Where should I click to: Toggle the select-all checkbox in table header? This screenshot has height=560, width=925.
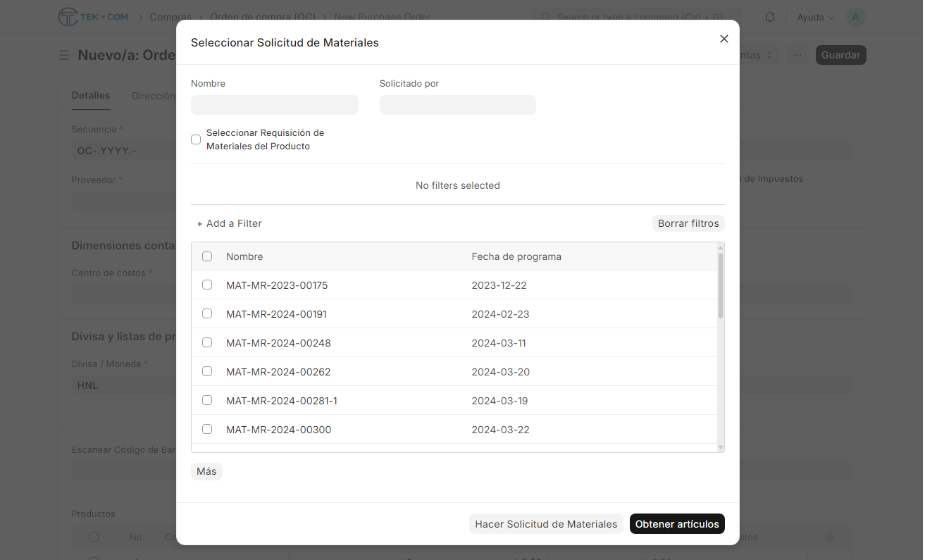click(x=207, y=256)
